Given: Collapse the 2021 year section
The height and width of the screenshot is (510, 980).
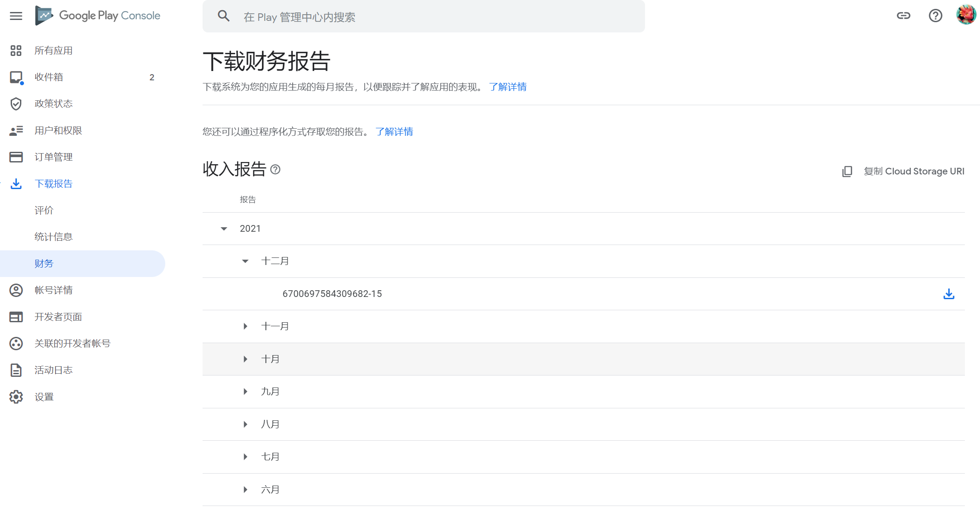Looking at the screenshot, I should coord(223,228).
